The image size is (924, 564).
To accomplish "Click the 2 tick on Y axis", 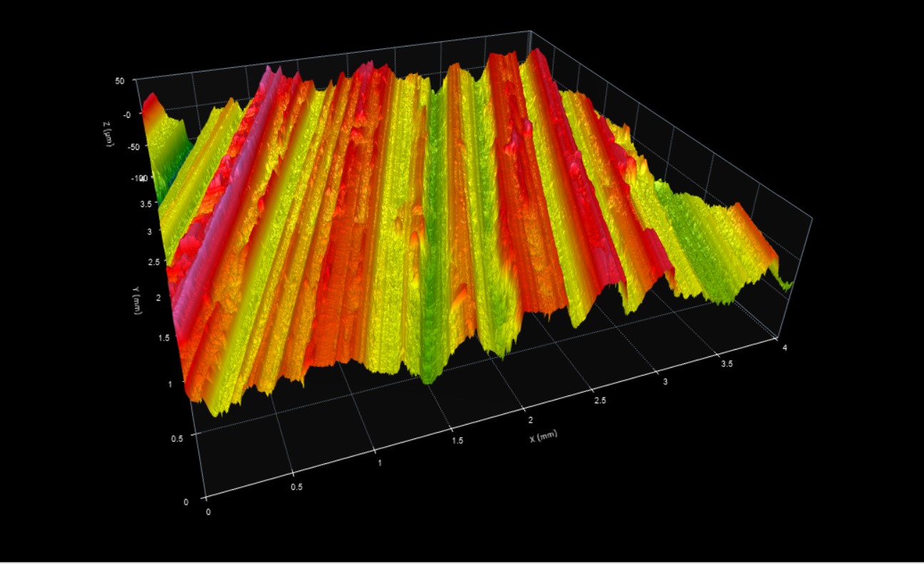I will tap(160, 297).
